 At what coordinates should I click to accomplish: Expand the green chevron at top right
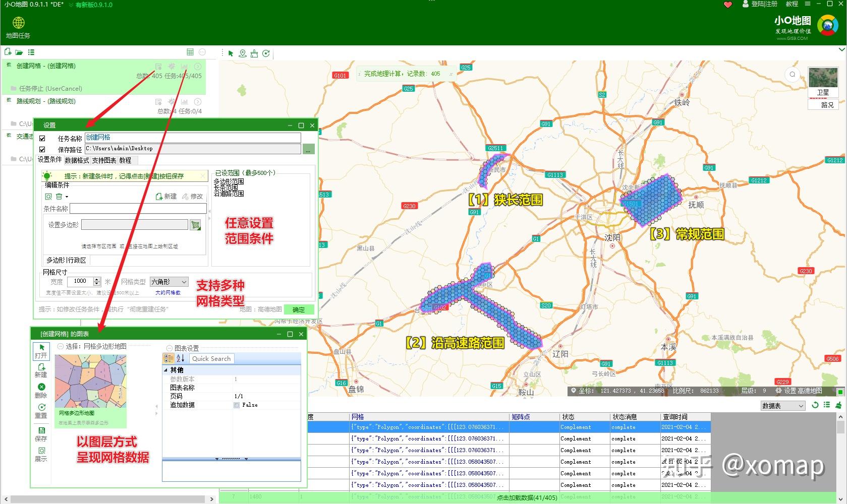(x=841, y=50)
